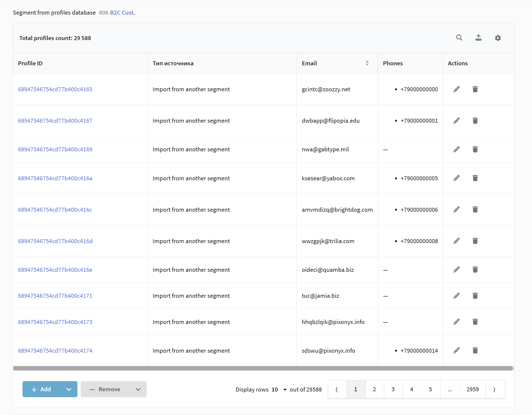
Task: Click the Add profiles button
Action: (42, 389)
